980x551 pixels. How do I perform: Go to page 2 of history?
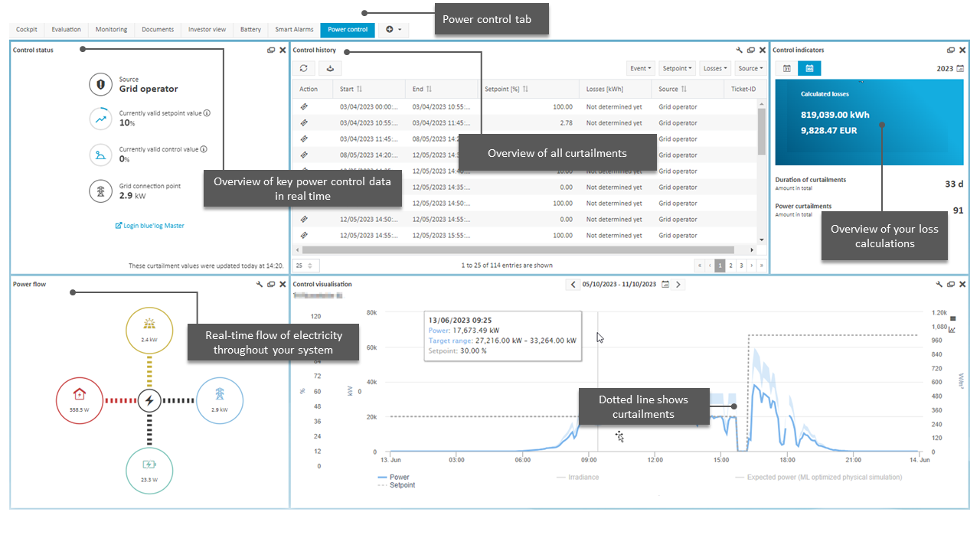tap(730, 266)
